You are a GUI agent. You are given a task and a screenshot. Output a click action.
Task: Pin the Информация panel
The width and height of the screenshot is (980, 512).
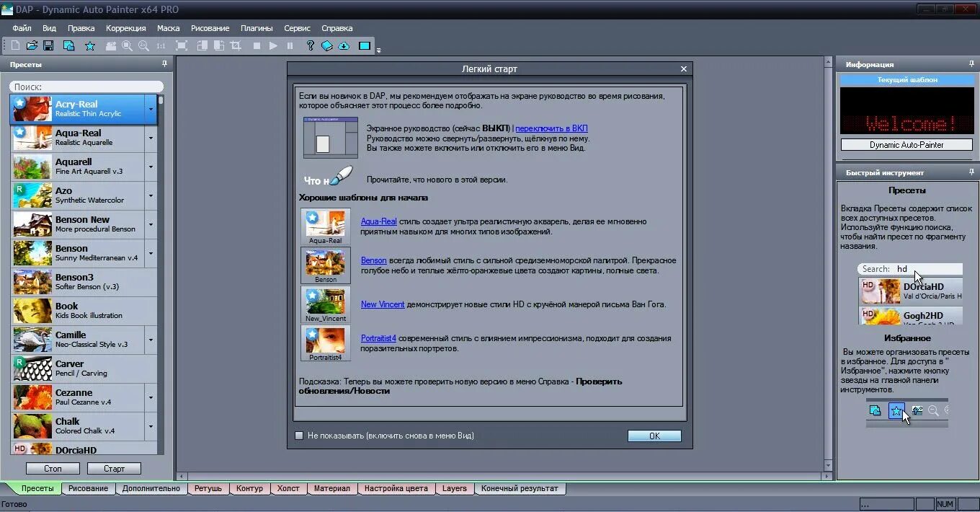click(971, 64)
